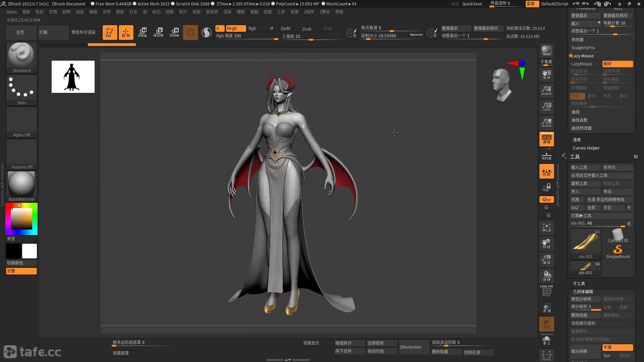Click the BPR render icon
The width and height of the screenshot is (644, 362).
click(546, 51)
